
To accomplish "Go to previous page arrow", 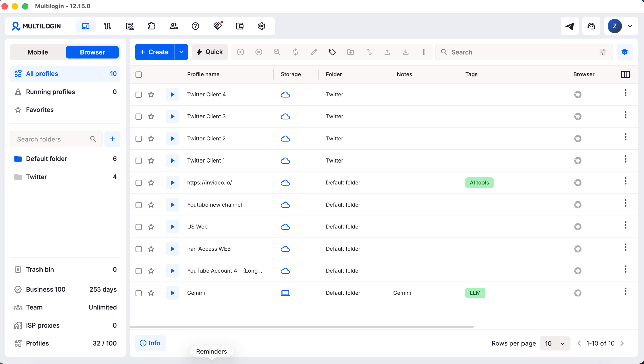I will tap(579, 343).
